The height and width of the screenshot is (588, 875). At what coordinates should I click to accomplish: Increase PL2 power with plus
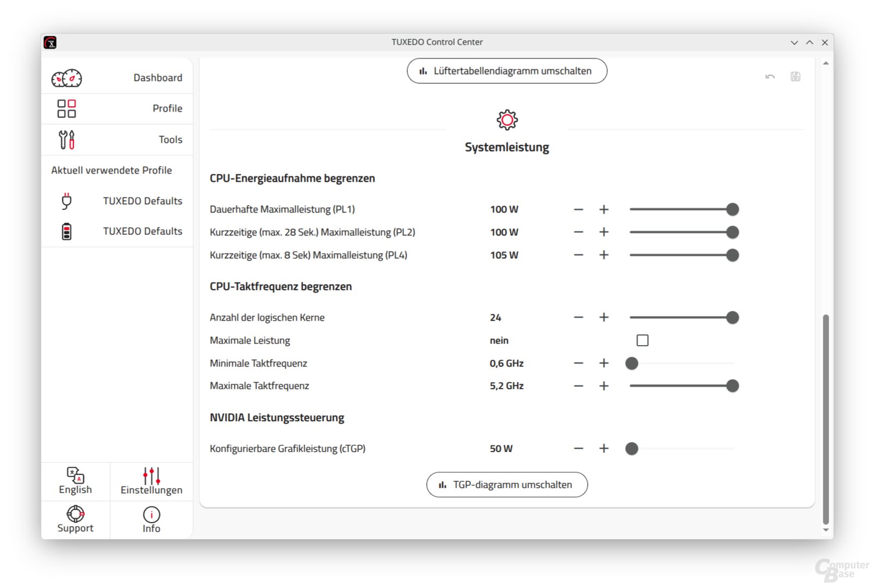click(604, 232)
